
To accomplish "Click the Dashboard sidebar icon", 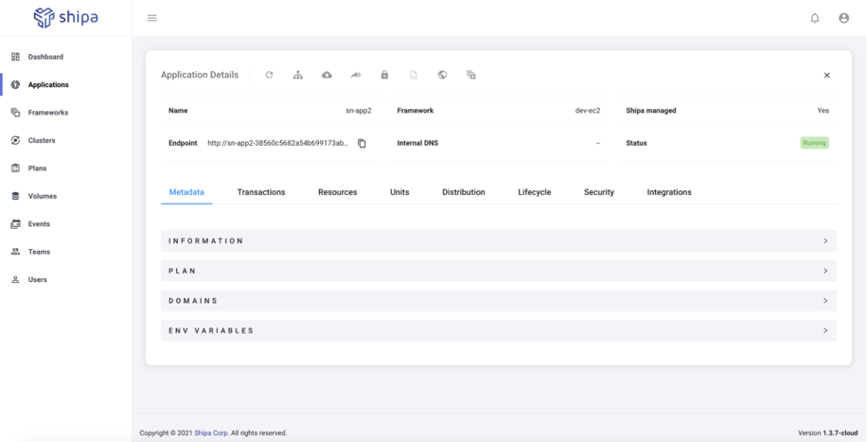I will (x=15, y=57).
